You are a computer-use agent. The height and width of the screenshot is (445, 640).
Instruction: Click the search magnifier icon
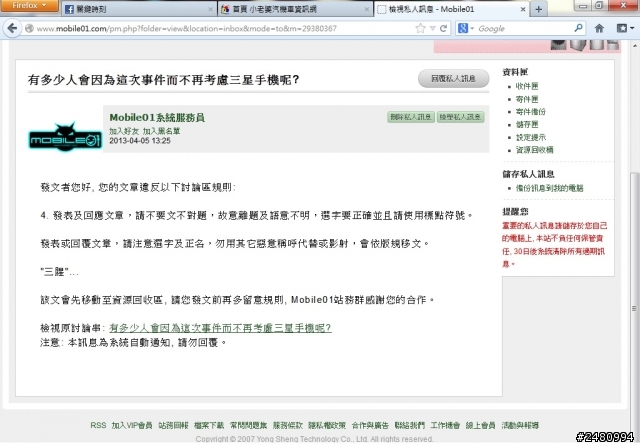[578, 28]
